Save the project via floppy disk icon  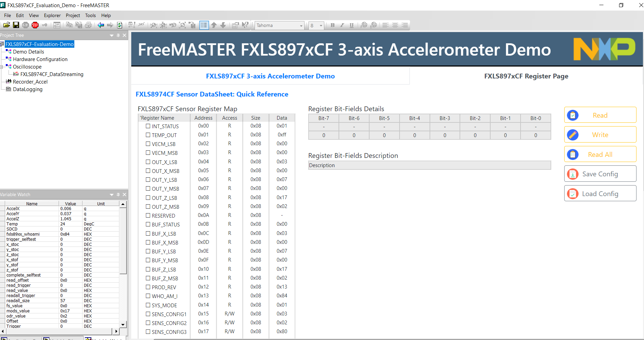[x=16, y=25]
